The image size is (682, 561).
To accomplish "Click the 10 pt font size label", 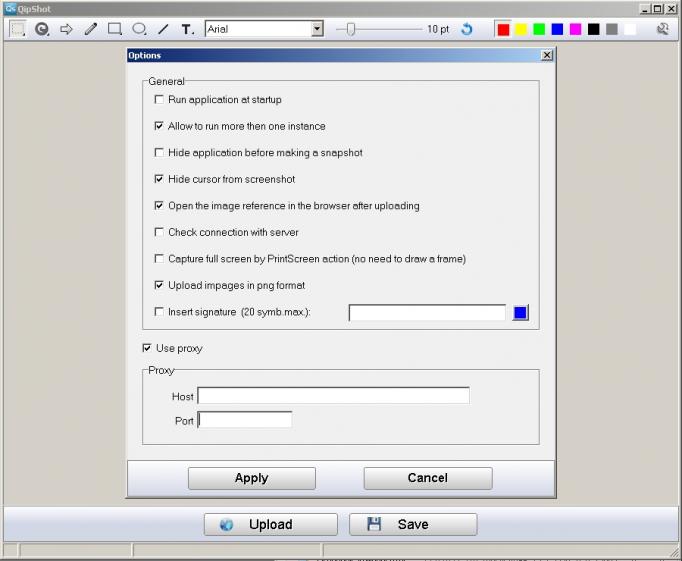I will 438,29.
